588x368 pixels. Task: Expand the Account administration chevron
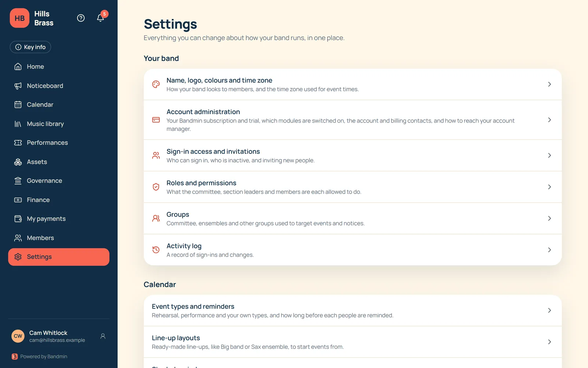pos(549,120)
